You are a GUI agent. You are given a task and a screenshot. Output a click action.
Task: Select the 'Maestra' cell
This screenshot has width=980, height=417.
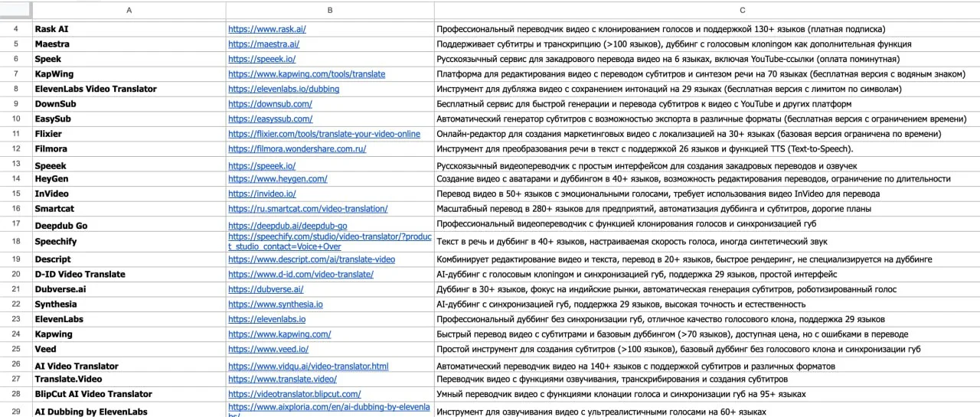click(x=129, y=44)
